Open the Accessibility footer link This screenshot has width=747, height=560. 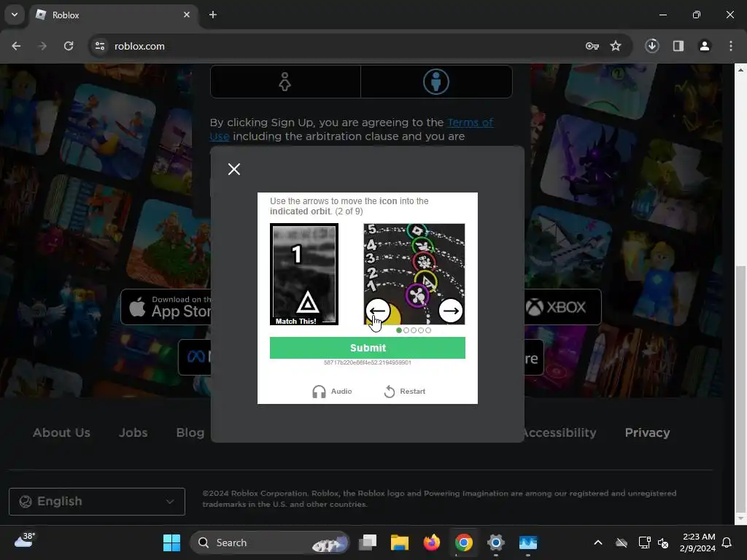(x=560, y=432)
